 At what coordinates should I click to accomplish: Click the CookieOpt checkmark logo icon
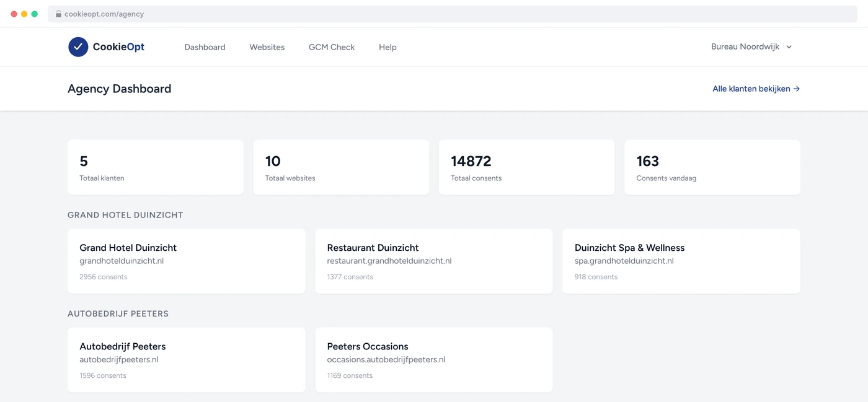78,47
